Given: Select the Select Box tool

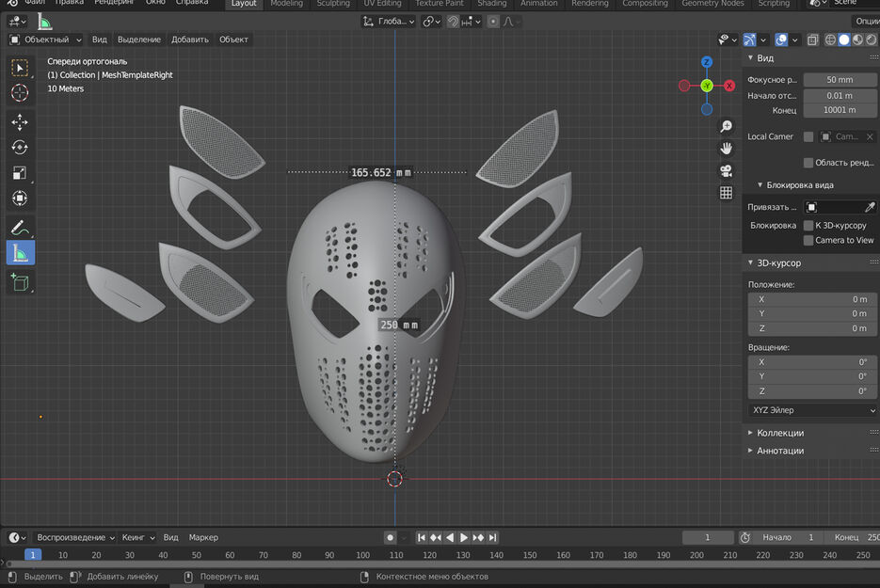Looking at the screenshot, I should point(20,68).
